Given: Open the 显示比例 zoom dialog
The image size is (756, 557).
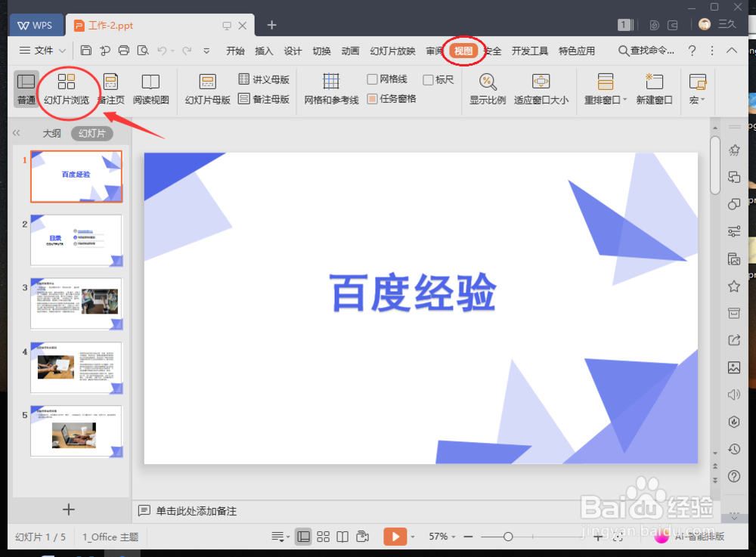Looking at the screenshot, I should (x=488, y=89).
